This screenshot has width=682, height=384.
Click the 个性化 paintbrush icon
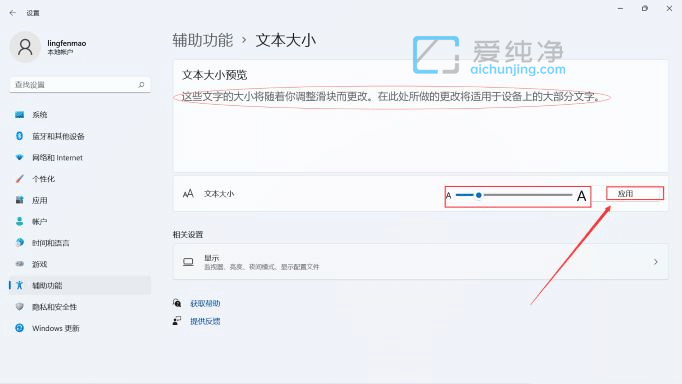[x=20, y=179]
